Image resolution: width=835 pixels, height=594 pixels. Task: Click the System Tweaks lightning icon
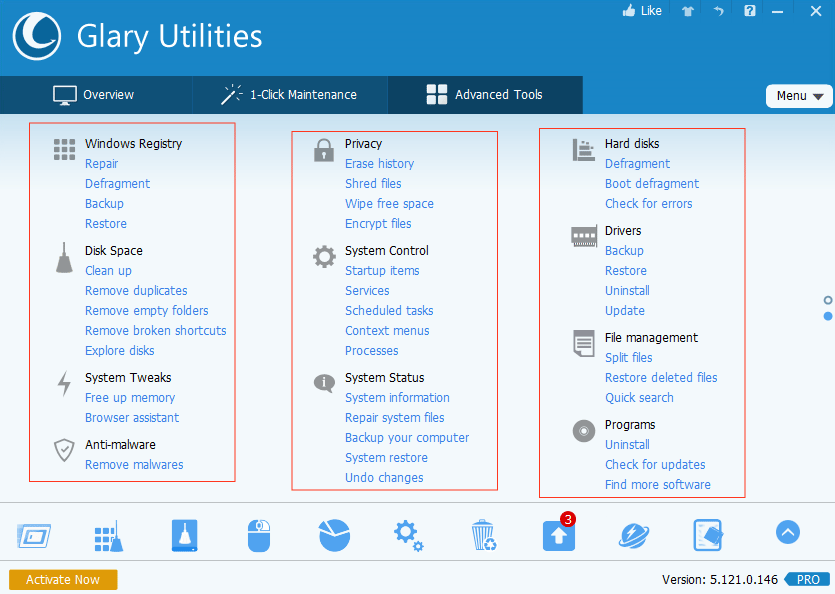click(64, 384)
